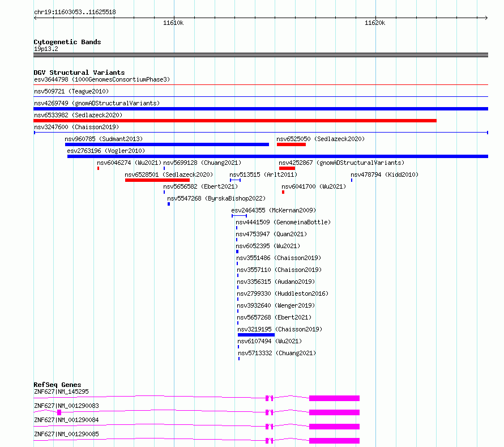Click the nsv5657268 (Ebert2021) label

coord(274,317)
